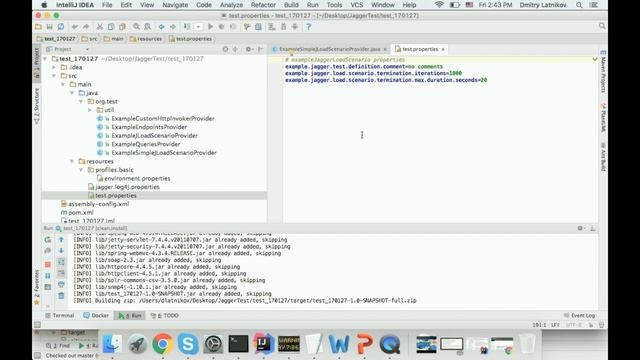The image size is (640, 360).
Task: Collapse the org.test package
Action: tap(81, 102)
